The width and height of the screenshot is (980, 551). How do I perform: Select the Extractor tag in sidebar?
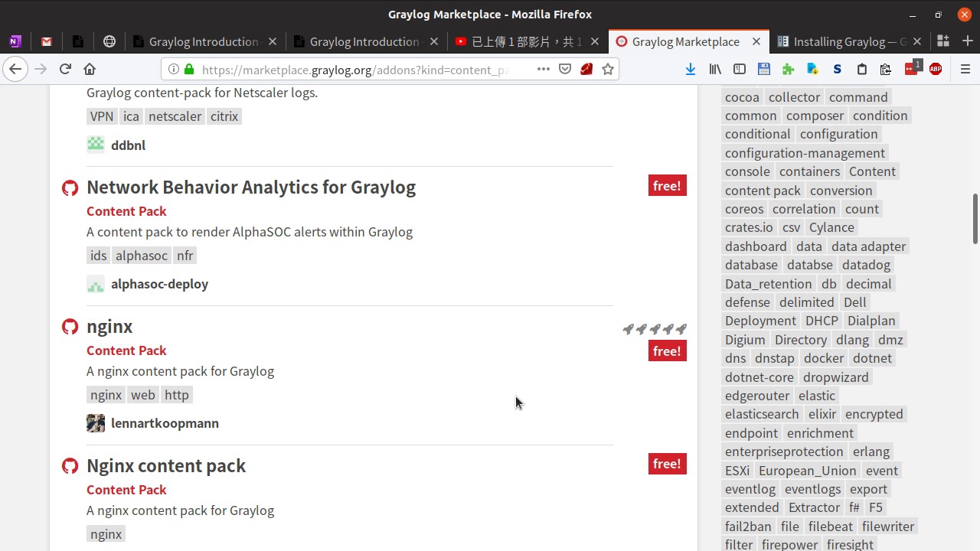click(814, 507)
